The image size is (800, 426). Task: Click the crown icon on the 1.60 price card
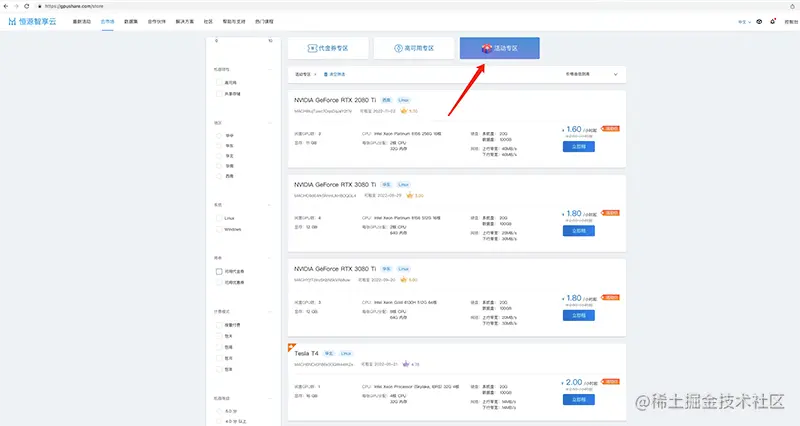click(404, 111)
